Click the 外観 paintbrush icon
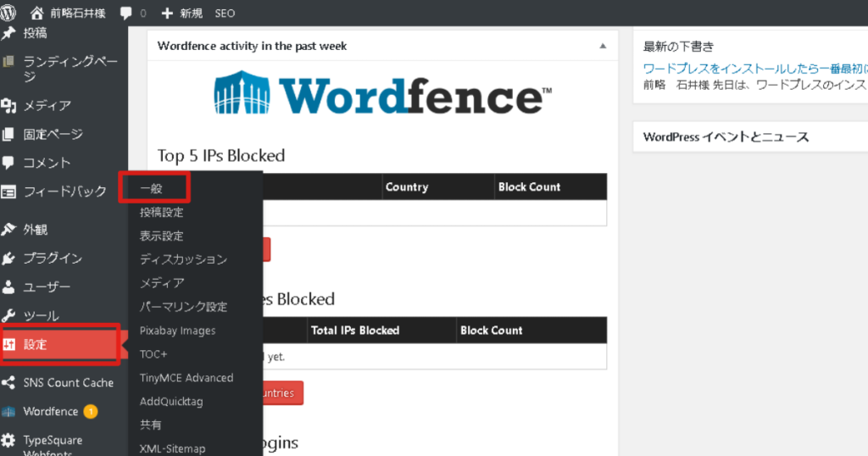The width and height of the screenshot is (868, 456). [x=8, y=229]
